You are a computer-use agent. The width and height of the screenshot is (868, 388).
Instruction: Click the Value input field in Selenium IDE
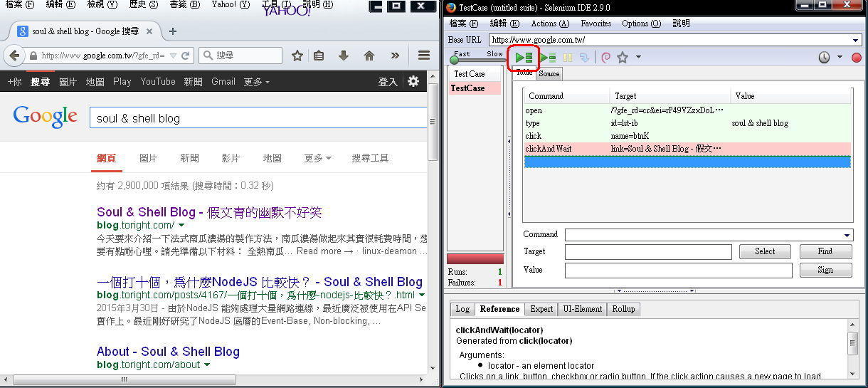click(x=678, y=271)
